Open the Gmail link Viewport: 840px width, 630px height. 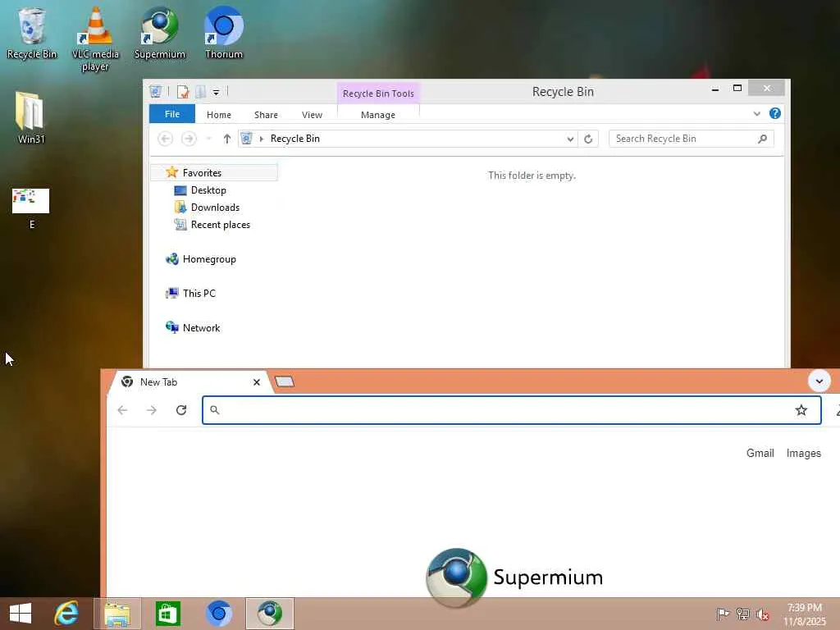coord(760,453)
